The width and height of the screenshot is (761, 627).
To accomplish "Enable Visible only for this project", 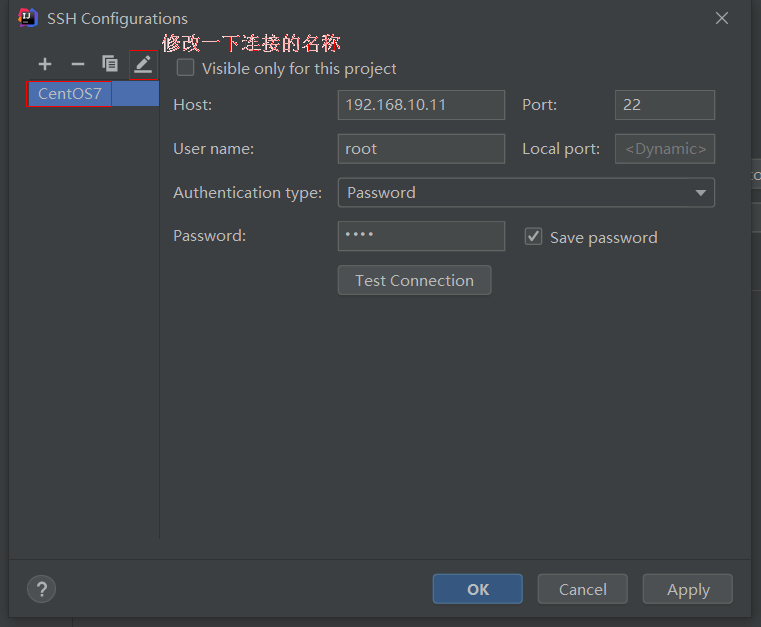I will [186, 68].
